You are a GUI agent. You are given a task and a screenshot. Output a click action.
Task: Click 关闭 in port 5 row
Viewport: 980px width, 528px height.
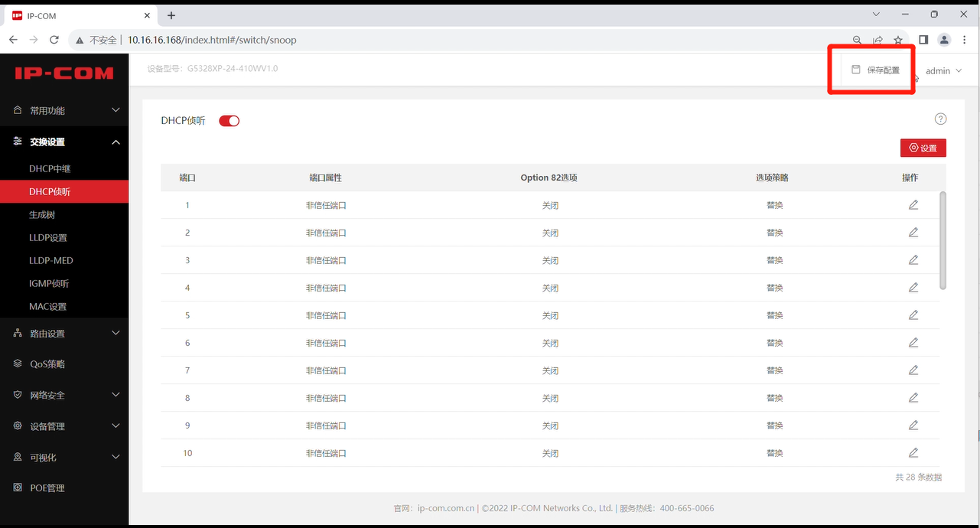coord(550,315)
